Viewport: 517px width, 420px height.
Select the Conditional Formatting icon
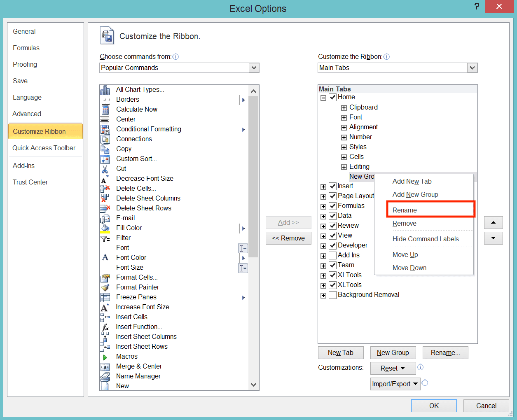(105, 129)
